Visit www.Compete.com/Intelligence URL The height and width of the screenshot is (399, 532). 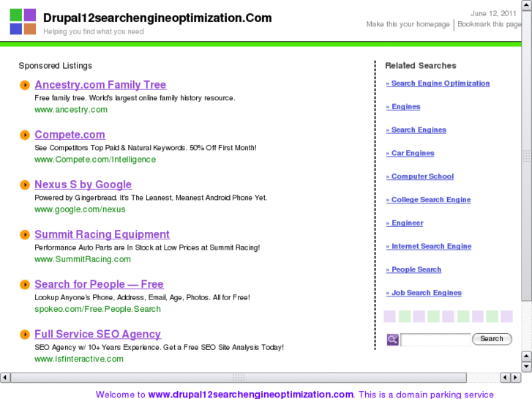[95, 160]
